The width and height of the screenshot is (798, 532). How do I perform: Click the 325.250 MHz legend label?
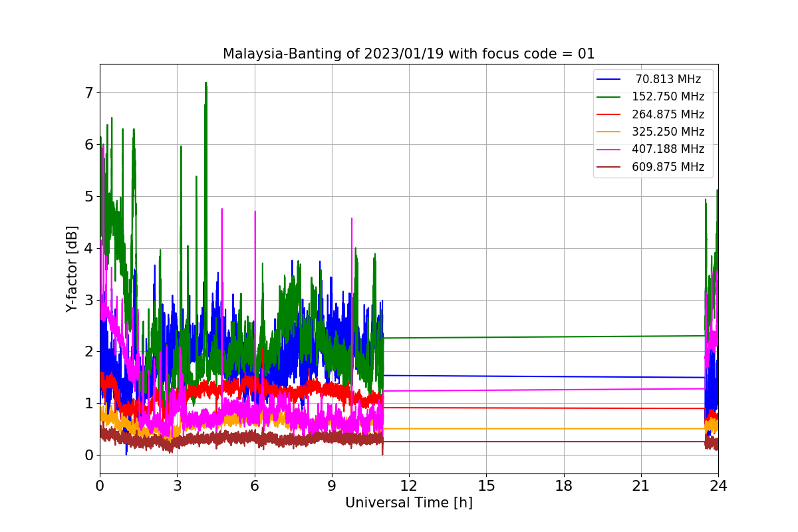click(668, 132)
